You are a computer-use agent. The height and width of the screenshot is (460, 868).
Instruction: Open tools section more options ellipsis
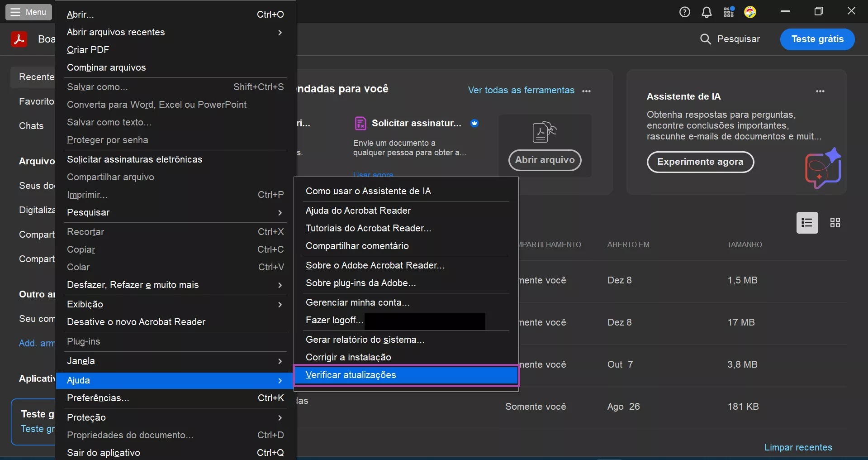pos(587,91)
